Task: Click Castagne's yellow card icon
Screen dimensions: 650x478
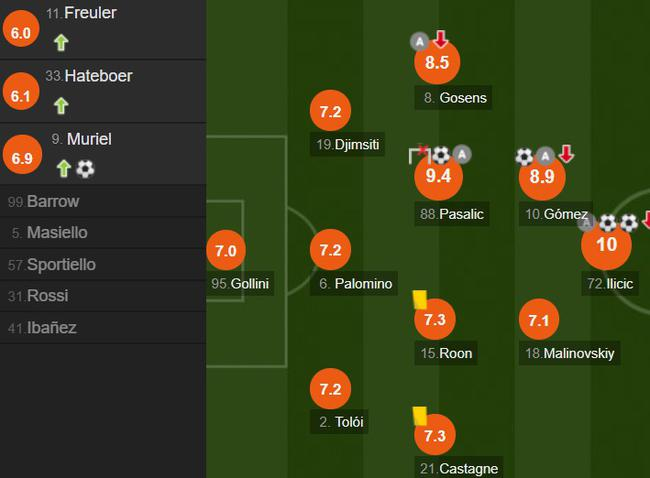Action: click(420, 414)
